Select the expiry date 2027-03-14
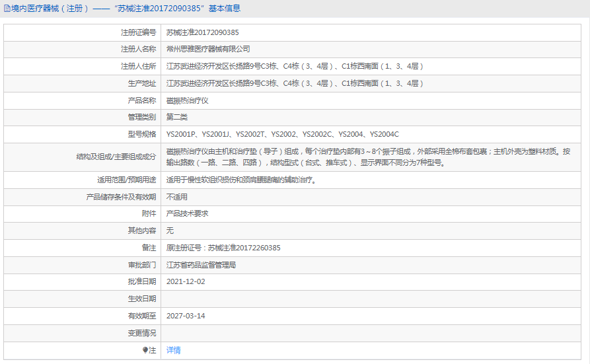The image size is (590, 364). [x=186, y=316]
